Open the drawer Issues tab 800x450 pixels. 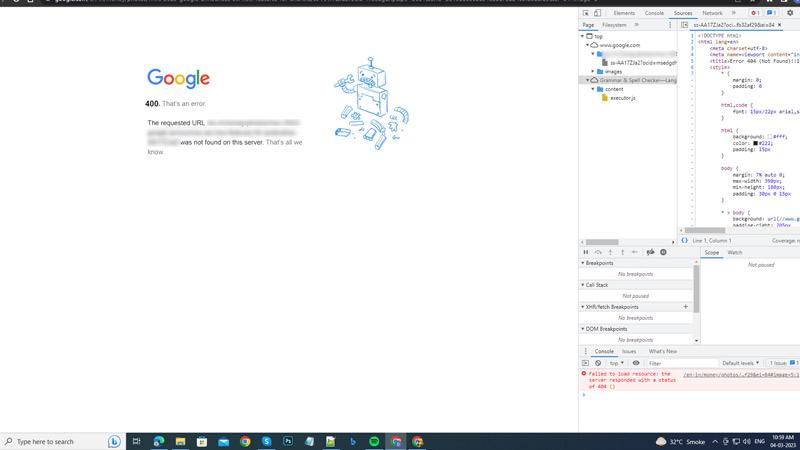629,352
